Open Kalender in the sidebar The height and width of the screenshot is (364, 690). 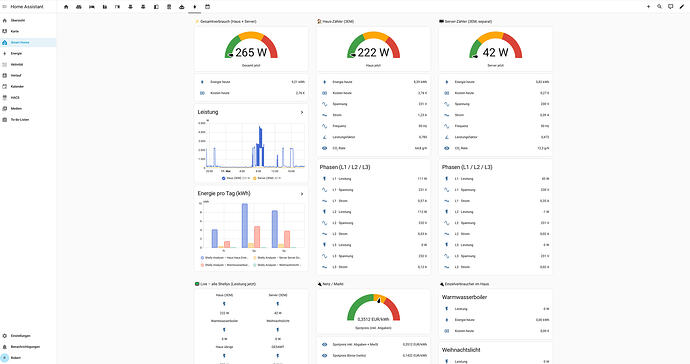tap(28, 86)
